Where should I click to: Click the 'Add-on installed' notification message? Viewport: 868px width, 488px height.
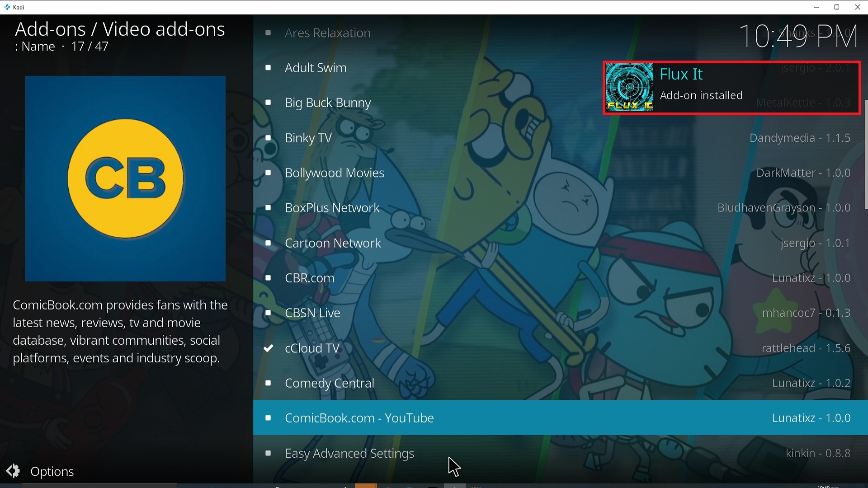tap(701, 95)
